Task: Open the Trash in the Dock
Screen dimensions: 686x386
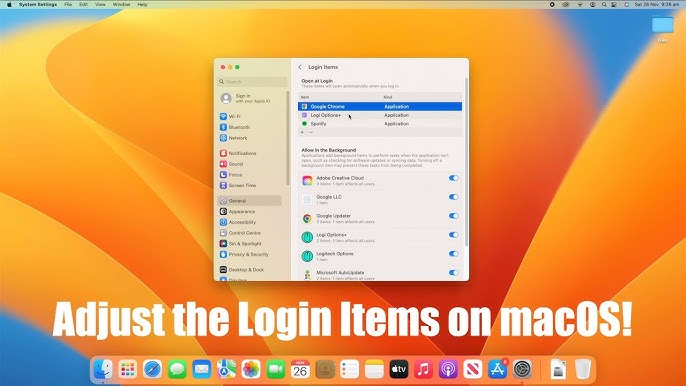Action: tap(583, 369)
